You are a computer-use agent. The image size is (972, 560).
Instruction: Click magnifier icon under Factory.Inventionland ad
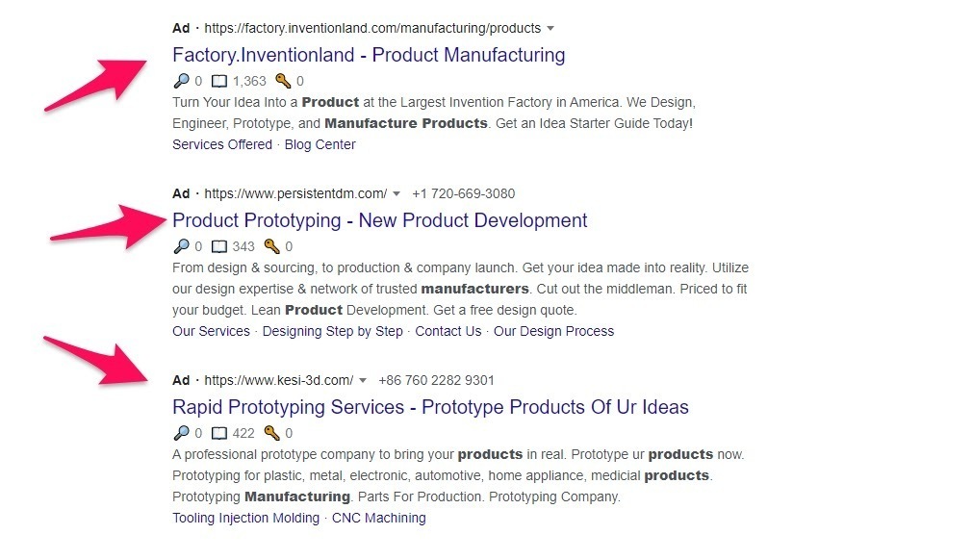(x=181, y=82)
